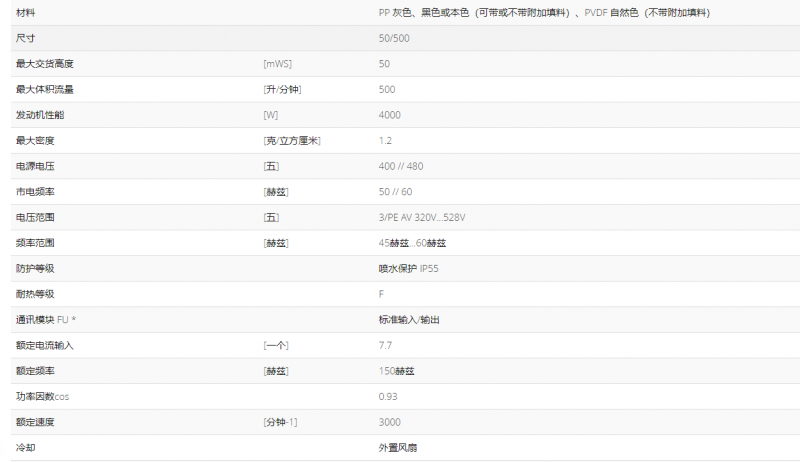This screenshot has width=800, height=462.
Task: Click the 额定速度 label
Action: (35, 422)
